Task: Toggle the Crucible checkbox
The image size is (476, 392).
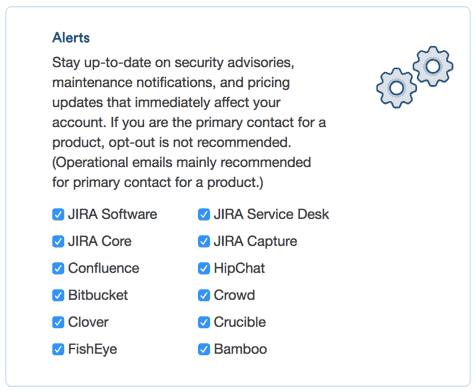Action: 204,322
